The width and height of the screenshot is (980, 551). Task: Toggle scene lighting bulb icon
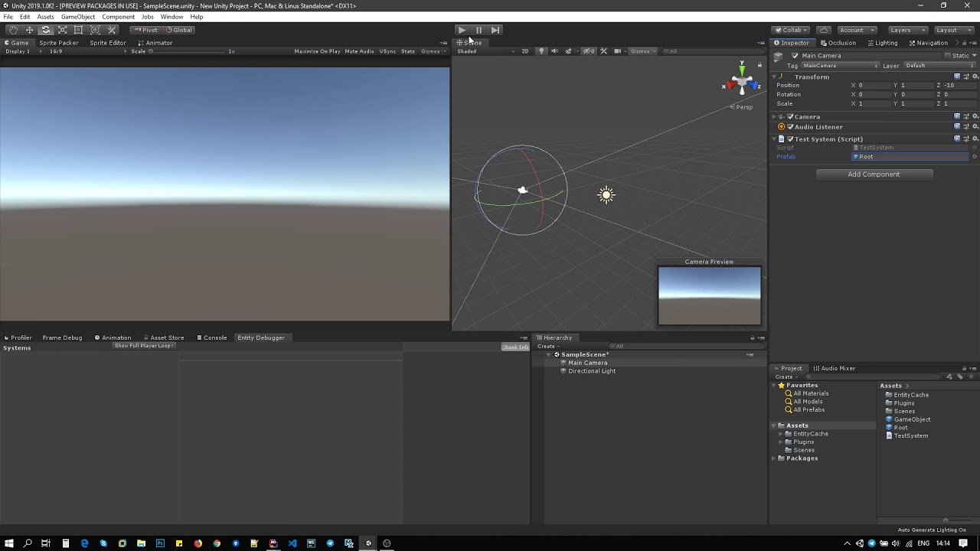[541, 51]
